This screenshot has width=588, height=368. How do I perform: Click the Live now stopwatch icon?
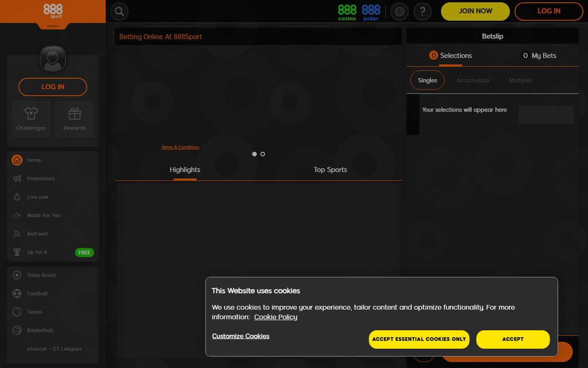pos(17,197)
